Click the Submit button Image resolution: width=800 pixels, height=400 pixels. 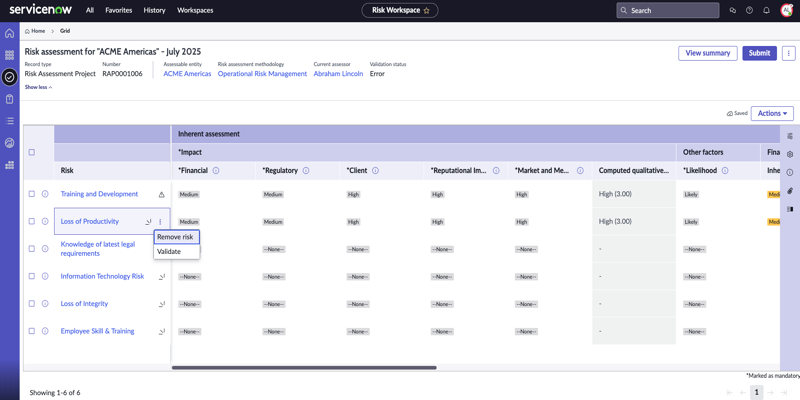[x=759, y=53]
